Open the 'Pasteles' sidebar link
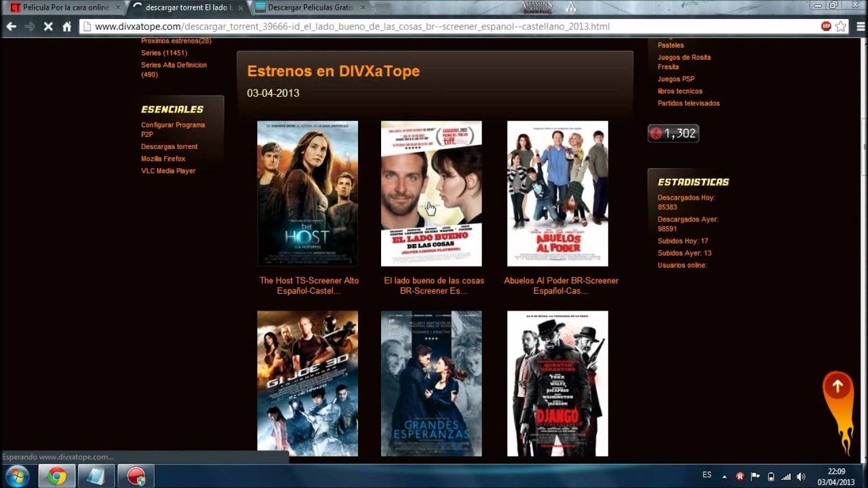The image size is (868, 488). 671,45
